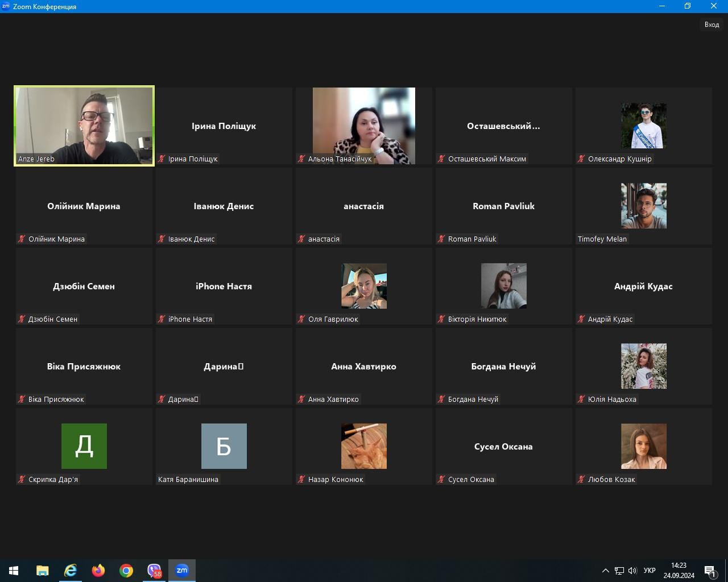Show hidden system tray icons
The width and height of the screenshot is (728, 582).
[x=605, y=571]
